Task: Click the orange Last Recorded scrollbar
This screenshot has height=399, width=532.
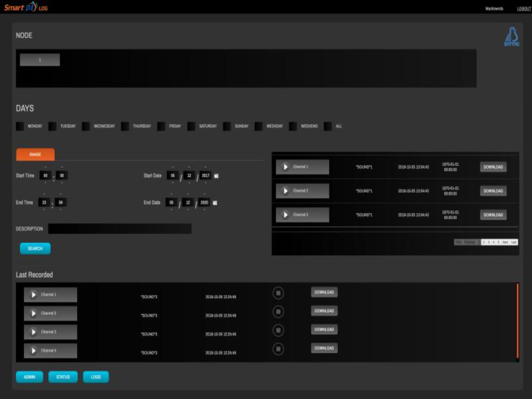Action: click(x=518, y=321)
